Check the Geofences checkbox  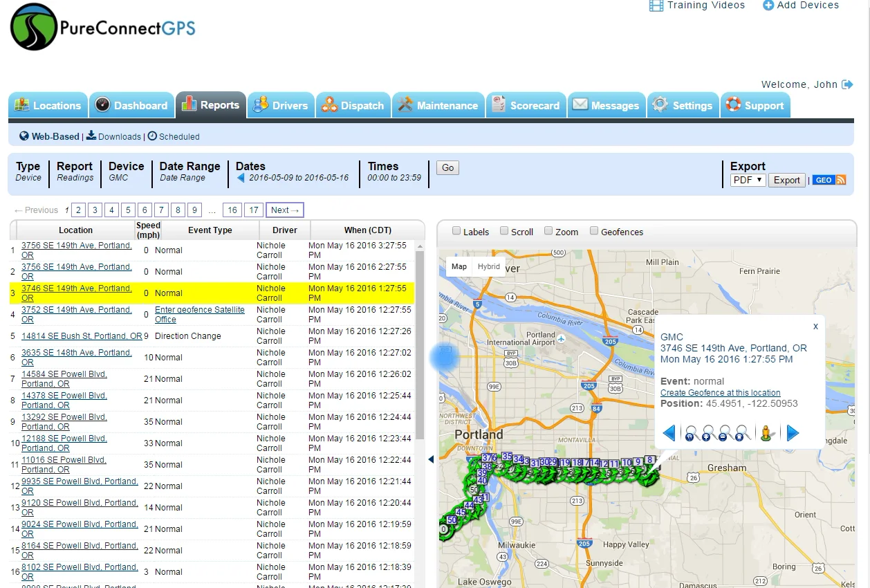(x=594, y=231)
